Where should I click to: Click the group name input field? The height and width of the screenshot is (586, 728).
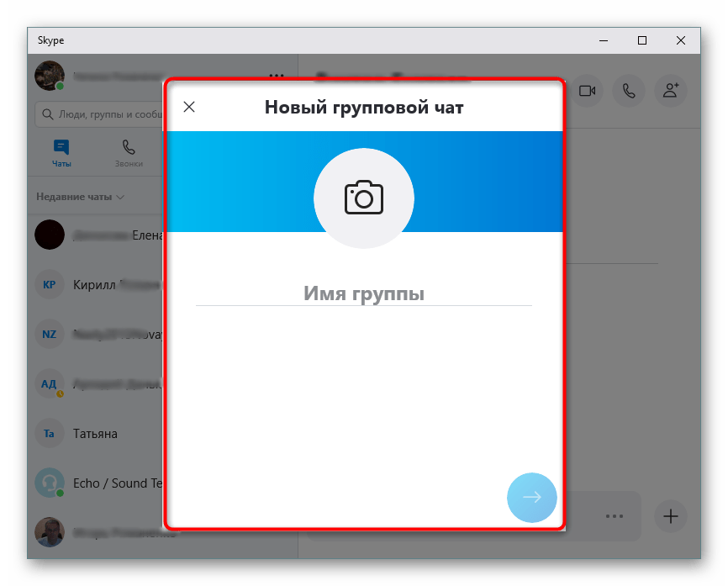click(x=363, y=293)
